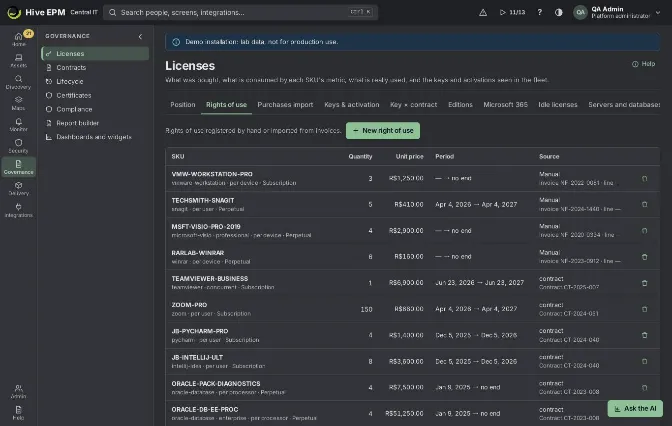This screenshot has width=672, height=426.
Task: Open Governance in the left rail
Action: click(18, 167)
